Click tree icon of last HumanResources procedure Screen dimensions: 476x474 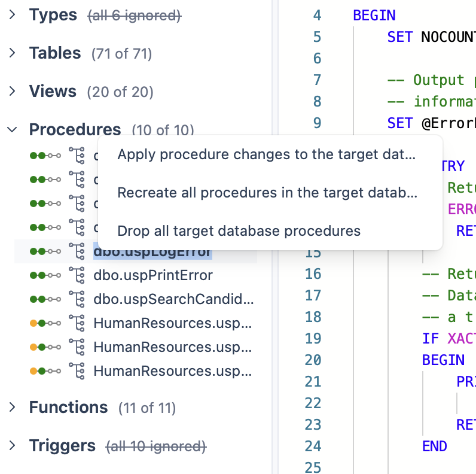coord(77,371)
